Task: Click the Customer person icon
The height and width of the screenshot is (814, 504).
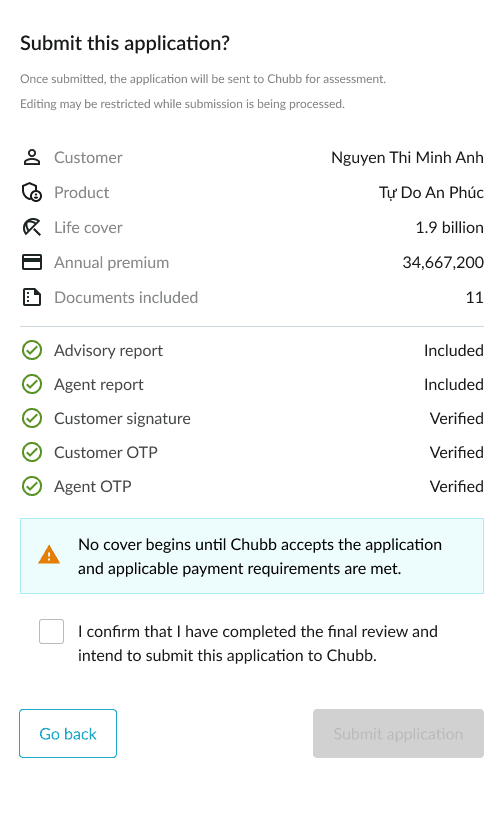Action: click(32, 157)
